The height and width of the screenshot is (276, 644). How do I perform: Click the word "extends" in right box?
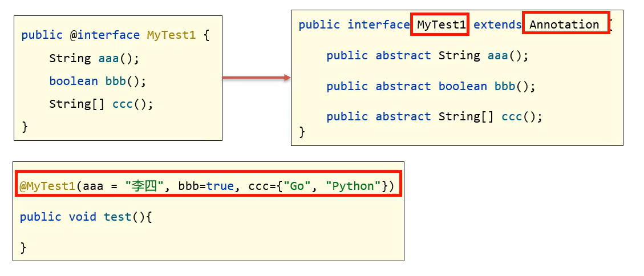pyautogui.click(x=497, y=25)
